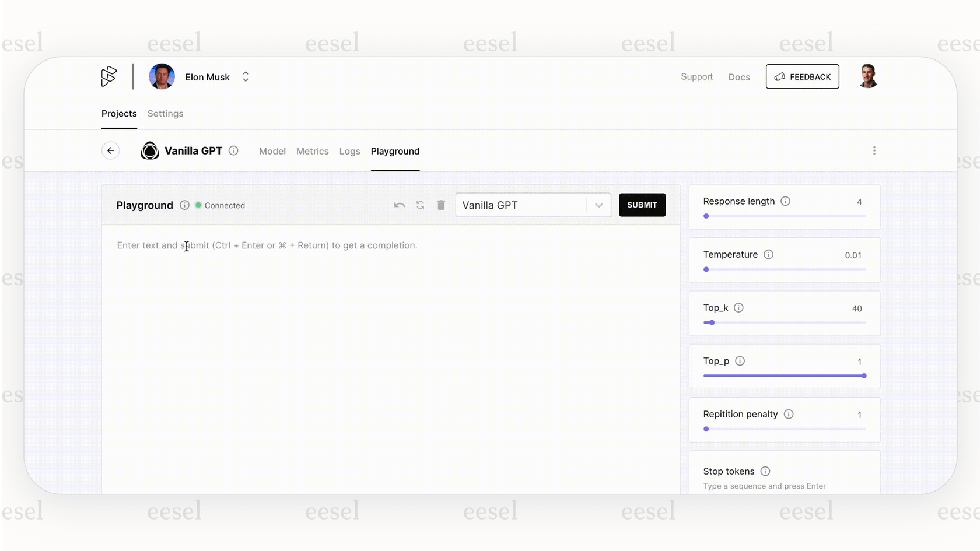Go back using the left arrow button

110,151
